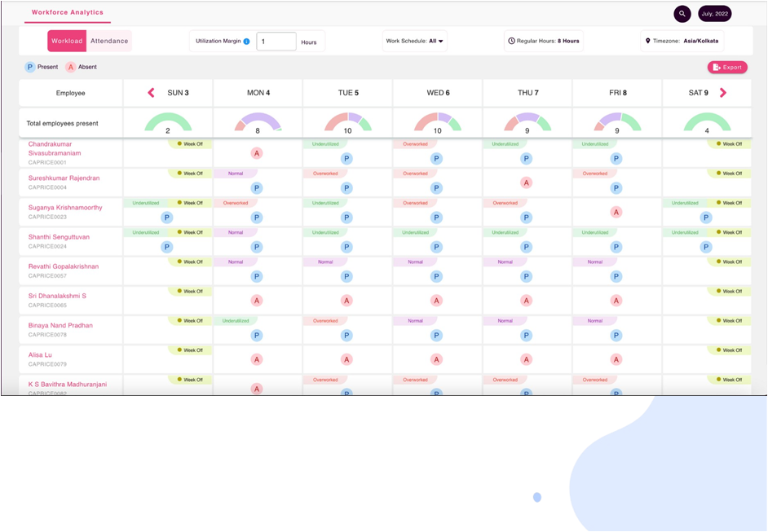Viewport: 768px width, 532px height.
Task: Click the Tuesday 5 attendance gauge chart
Action: pyautogui.click(x=347, y=123)
